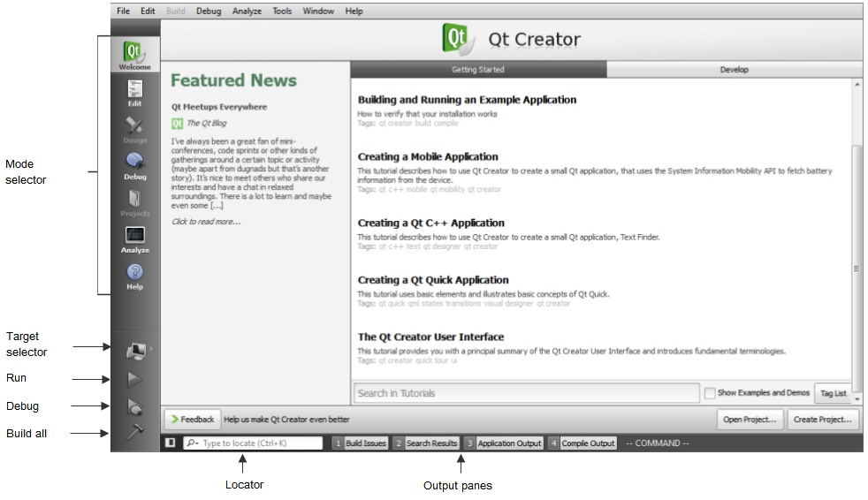Click the scroll up arrow of tutorials list

(857, 85)
